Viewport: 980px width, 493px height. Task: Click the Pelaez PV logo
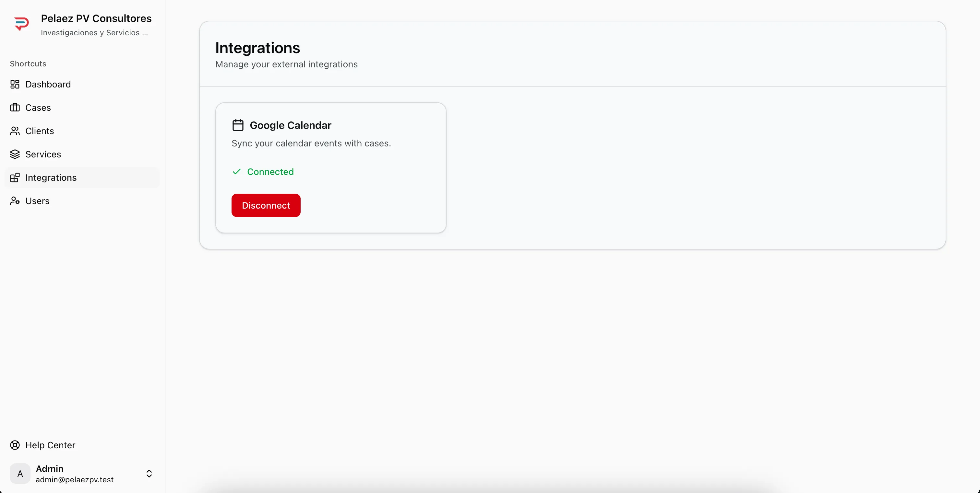(22, 24)
